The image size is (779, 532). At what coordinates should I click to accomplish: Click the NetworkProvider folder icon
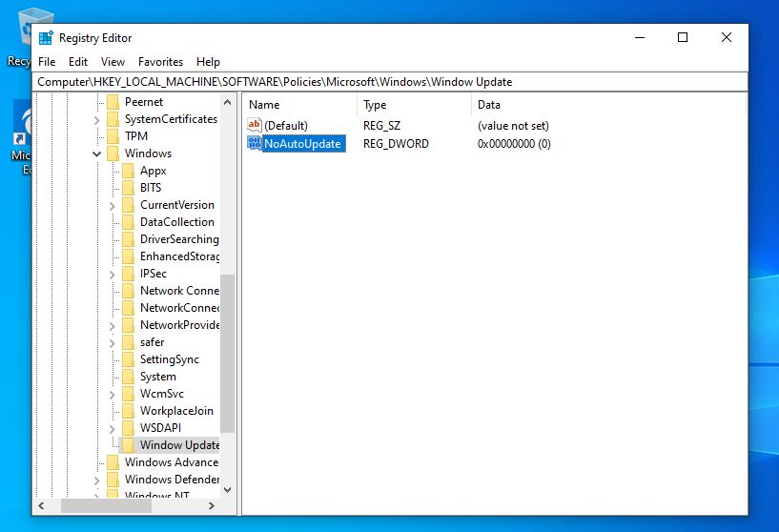tap(128, 325)
